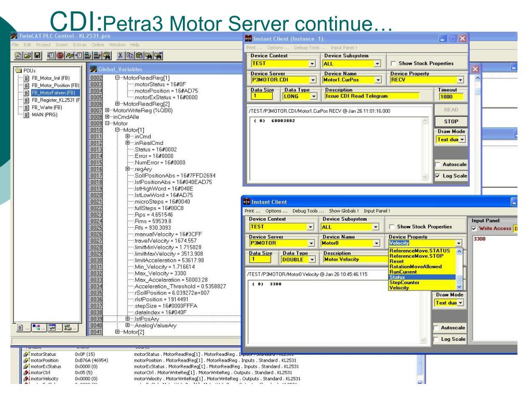Toggle the Write Access checkbox

click(x=474, y=229)
